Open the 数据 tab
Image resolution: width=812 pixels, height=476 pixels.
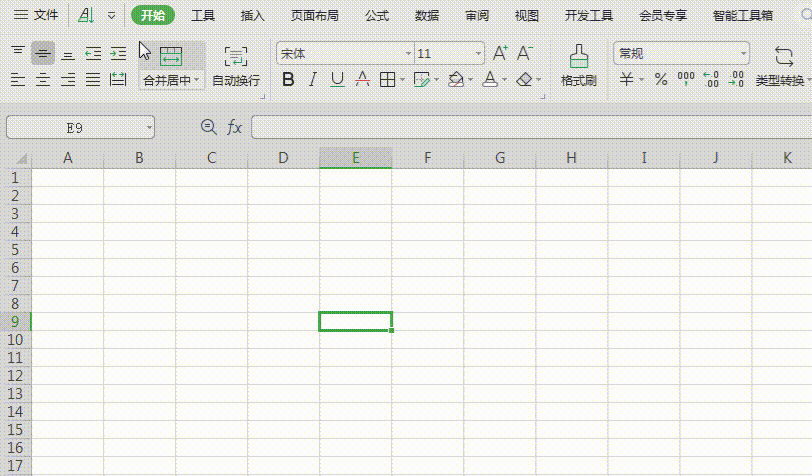click(x=427, y=16)
